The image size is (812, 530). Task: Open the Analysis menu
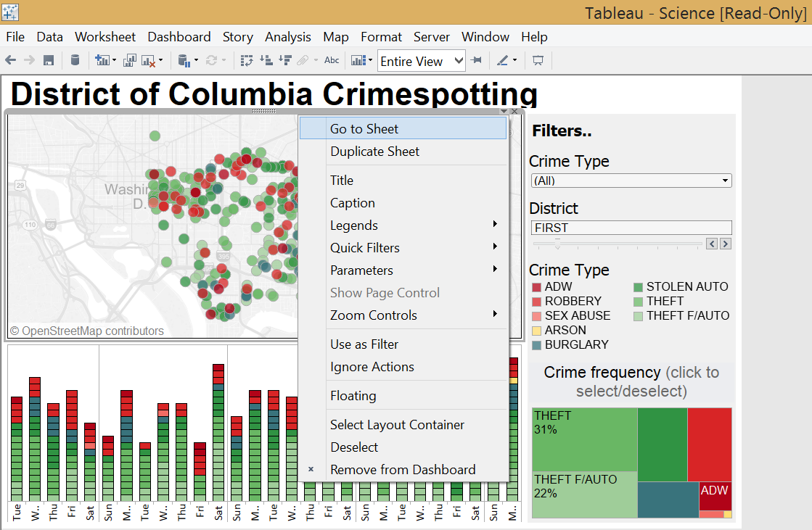pyautogui.click(x=288, y=37)
